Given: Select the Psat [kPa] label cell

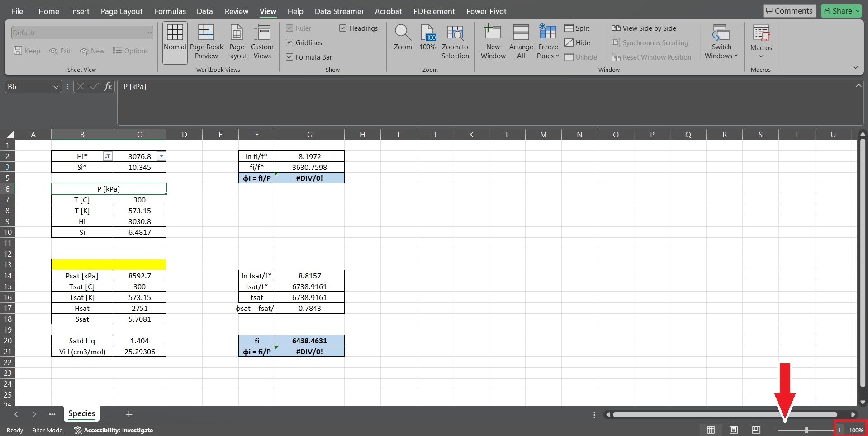Looking at the screenshot, I should coord(82,276).
